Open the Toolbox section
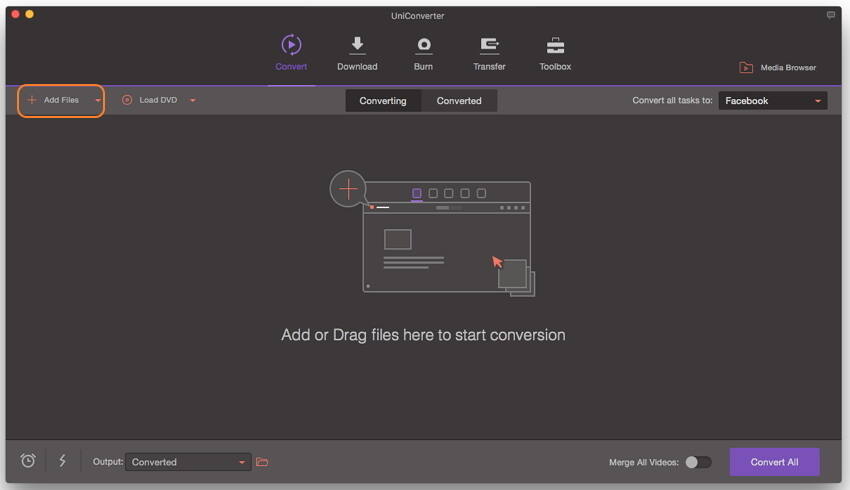The image size is (850, 490). [x=555, y=53]
